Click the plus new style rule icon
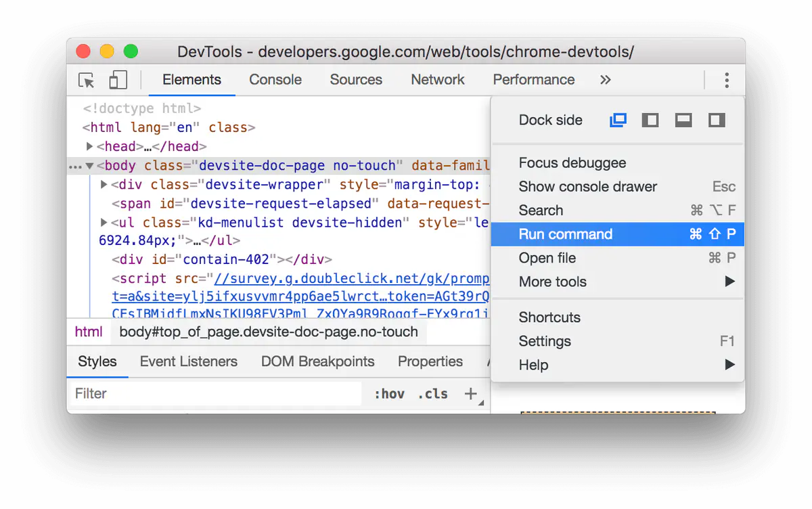812x509 pixels. coord(471,394)
